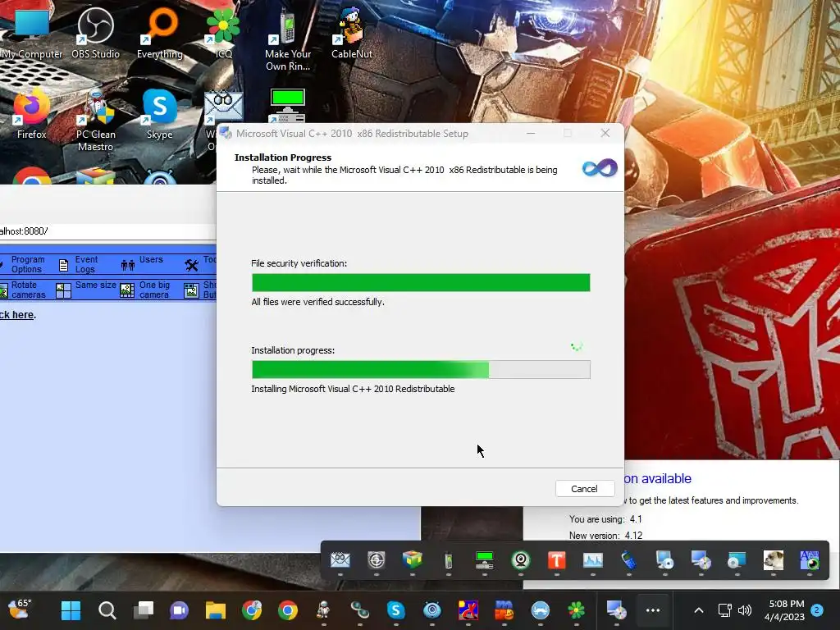Switch to One big camera view
The height and width of the screenshot is (630, 840).
coord(145,290)
